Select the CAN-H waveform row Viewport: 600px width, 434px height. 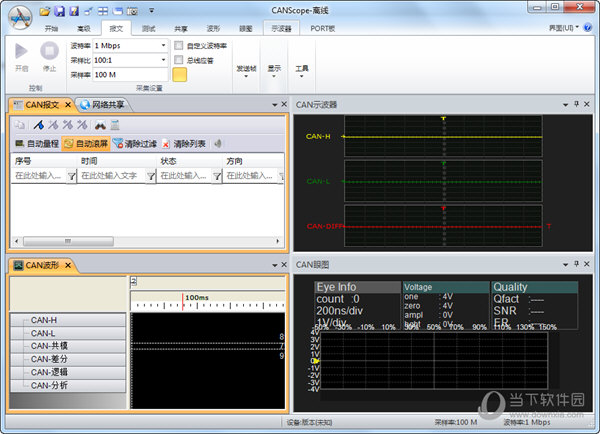pos(68,320)
